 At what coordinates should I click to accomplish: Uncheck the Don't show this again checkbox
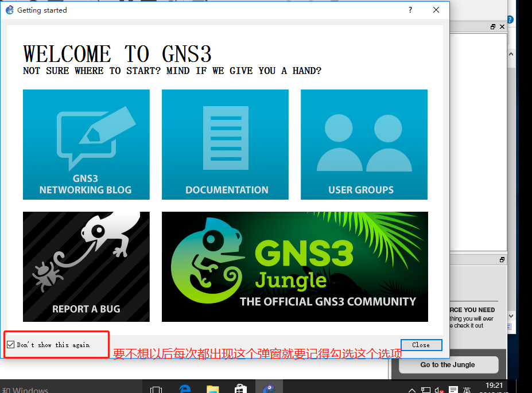(11, 345)
